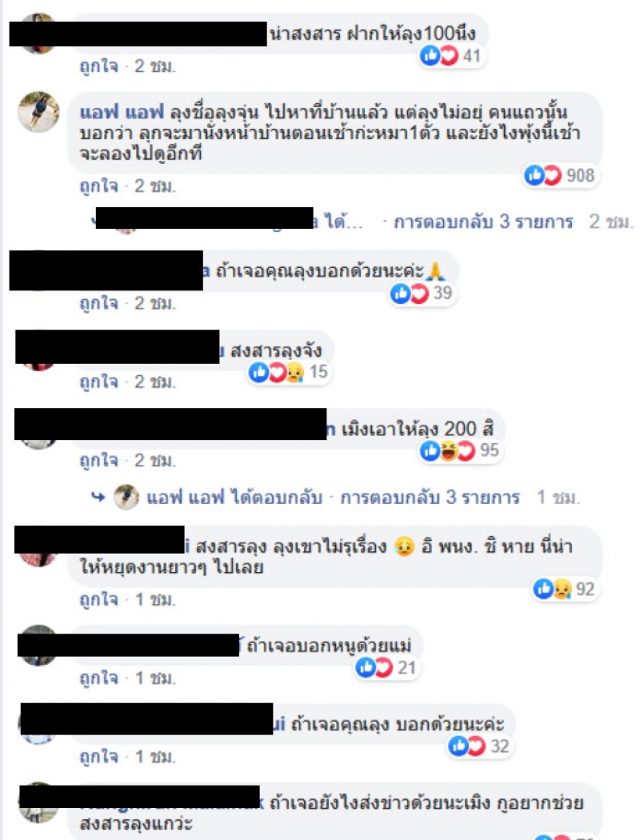Open แอฟ แอฟ profile name link in comment
This screenshot has width=640, height=840.
122,113
